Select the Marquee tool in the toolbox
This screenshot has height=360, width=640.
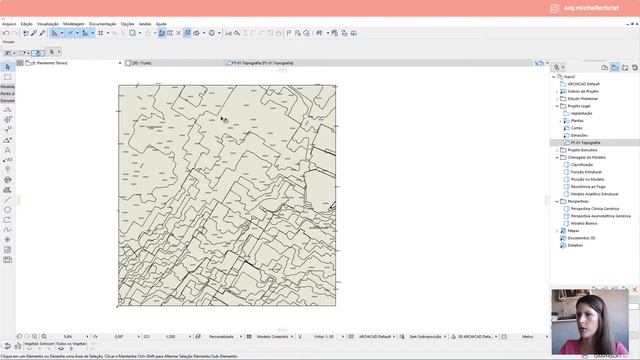point(7,77)
